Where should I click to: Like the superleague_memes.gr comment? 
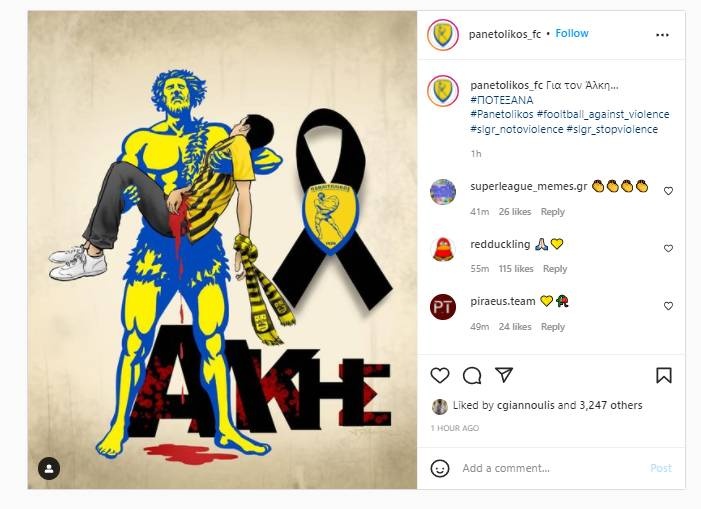668,191
